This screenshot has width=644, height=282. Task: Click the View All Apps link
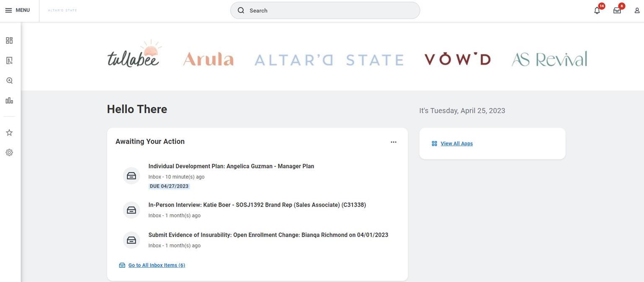456,143
